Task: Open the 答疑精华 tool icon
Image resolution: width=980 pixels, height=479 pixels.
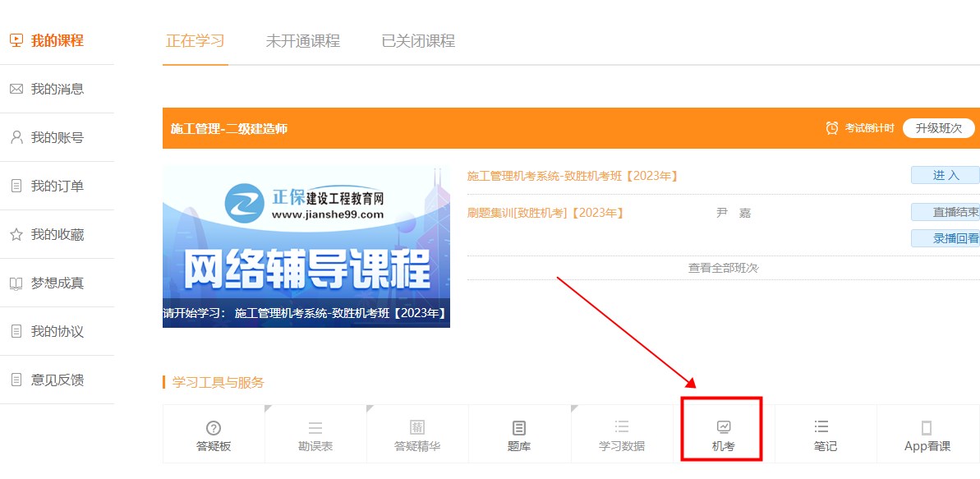Action: [416, 428]
